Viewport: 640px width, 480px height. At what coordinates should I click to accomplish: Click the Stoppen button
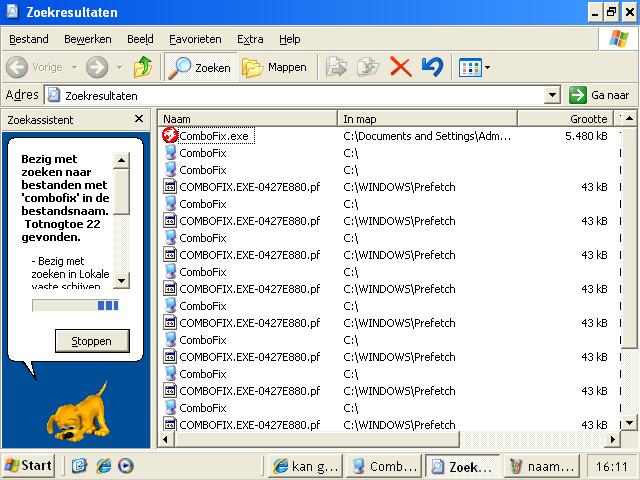click(x=92, y=341)
